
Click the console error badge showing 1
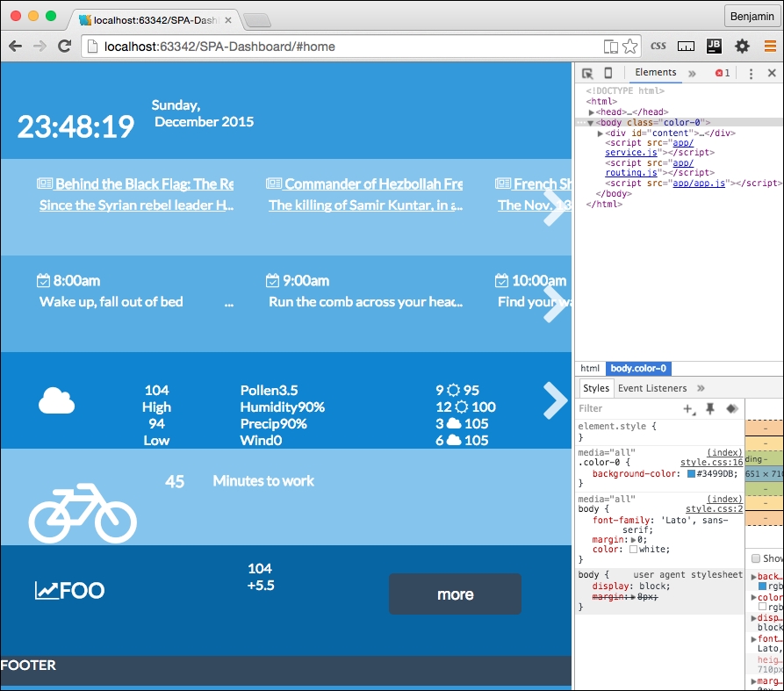point(722,73)
